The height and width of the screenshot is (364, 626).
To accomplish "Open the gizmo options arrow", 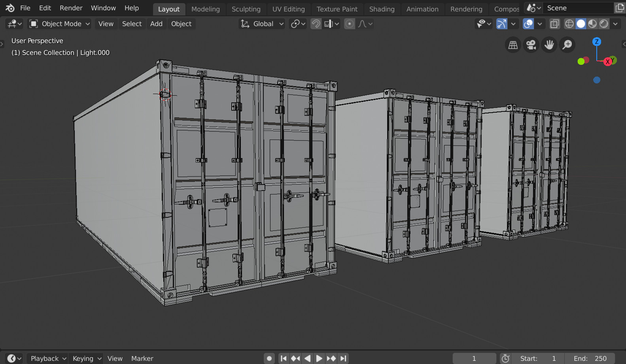I will tap(513, 24).
